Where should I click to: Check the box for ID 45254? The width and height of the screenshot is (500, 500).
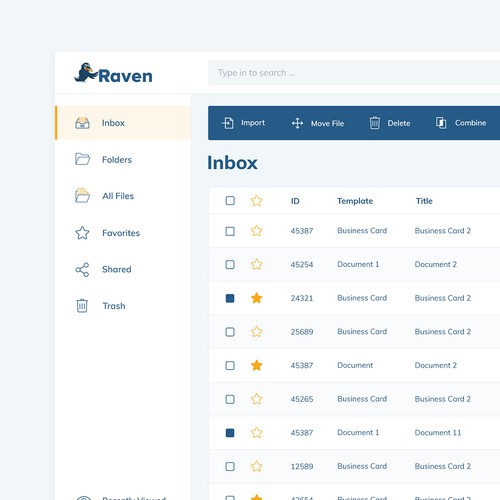pyautogui.click(x=230, y=265)
